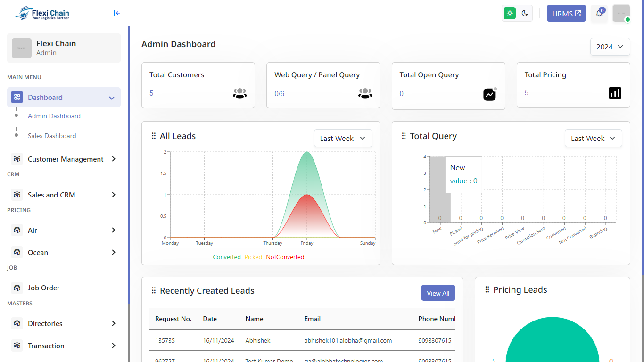The image size is (644, 362).
Task: Click the Job Order sidebar icon
Action: pos(17,288)
